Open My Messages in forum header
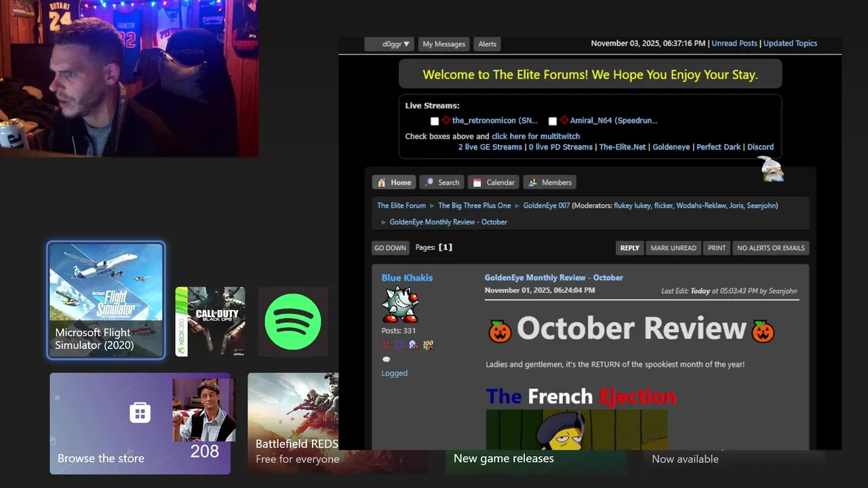868x488 pixels. (443, 44)
